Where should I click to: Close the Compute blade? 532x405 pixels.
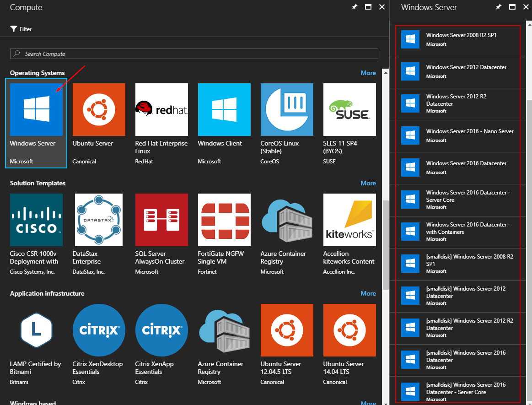click(382, 7)
